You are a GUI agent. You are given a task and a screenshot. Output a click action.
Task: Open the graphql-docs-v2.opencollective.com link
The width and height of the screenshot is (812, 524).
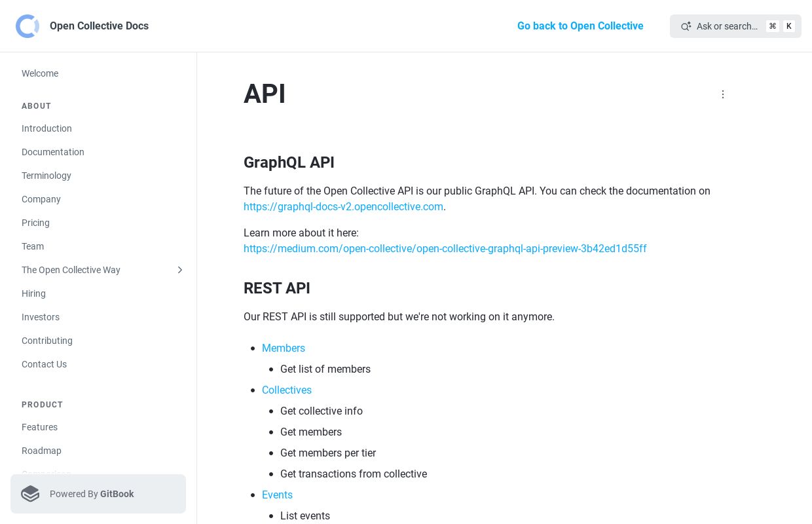point(343,207)
